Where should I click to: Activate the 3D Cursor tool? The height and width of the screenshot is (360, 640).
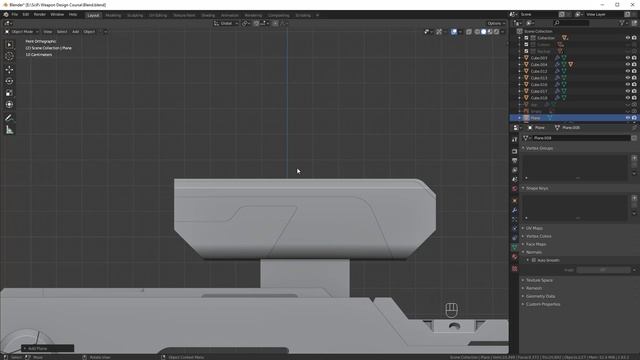9,56
